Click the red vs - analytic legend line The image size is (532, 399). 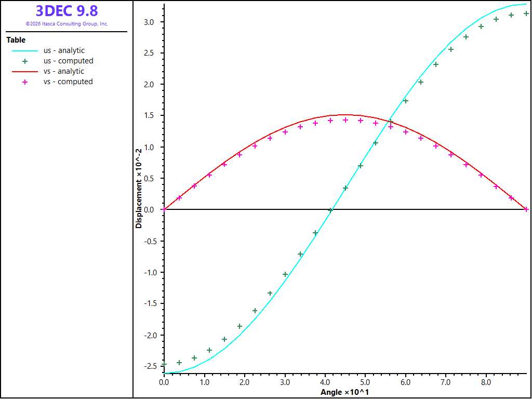tap(25, 72)
